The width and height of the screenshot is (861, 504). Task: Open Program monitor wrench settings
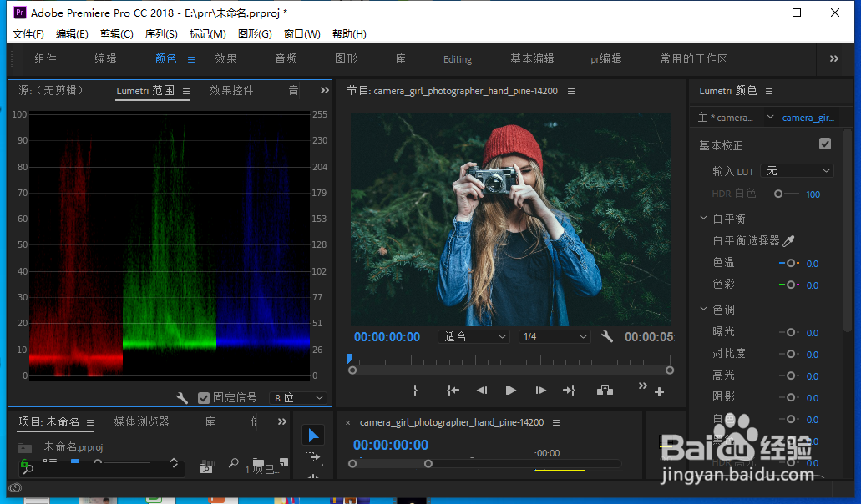click(x=607, y=336)
